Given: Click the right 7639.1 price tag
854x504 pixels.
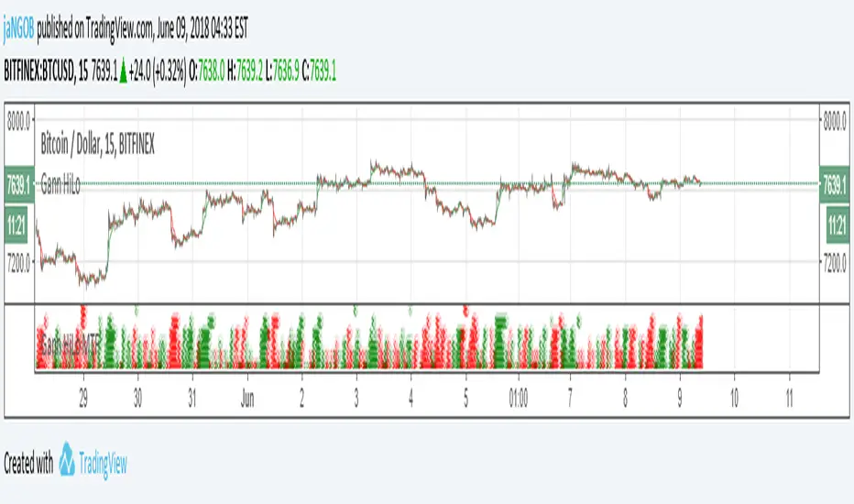Looking at the screenshot, I should tap(835, 185).
